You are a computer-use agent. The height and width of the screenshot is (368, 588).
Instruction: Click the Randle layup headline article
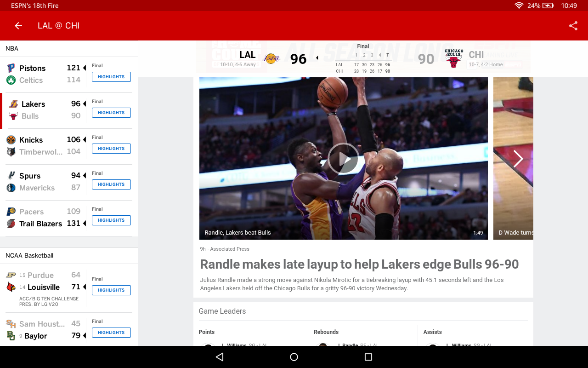tap(359, 264)
